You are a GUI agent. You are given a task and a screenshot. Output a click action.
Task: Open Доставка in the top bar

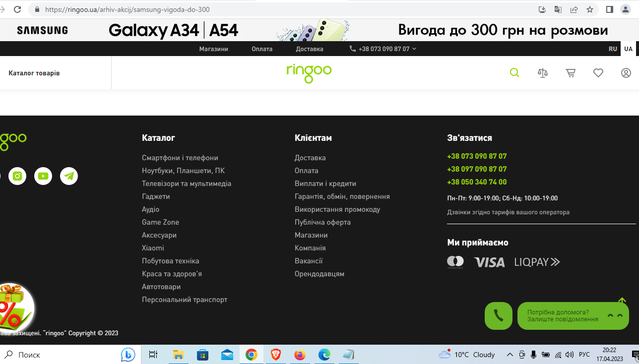click(310, 49)
